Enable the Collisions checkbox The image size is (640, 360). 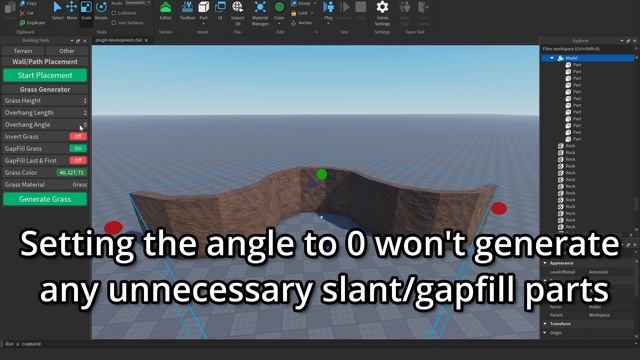click(x=114, y=13)
